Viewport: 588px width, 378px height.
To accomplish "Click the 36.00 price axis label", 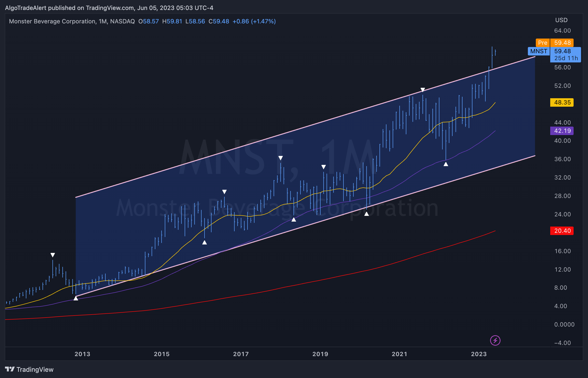I will point(562,159).
